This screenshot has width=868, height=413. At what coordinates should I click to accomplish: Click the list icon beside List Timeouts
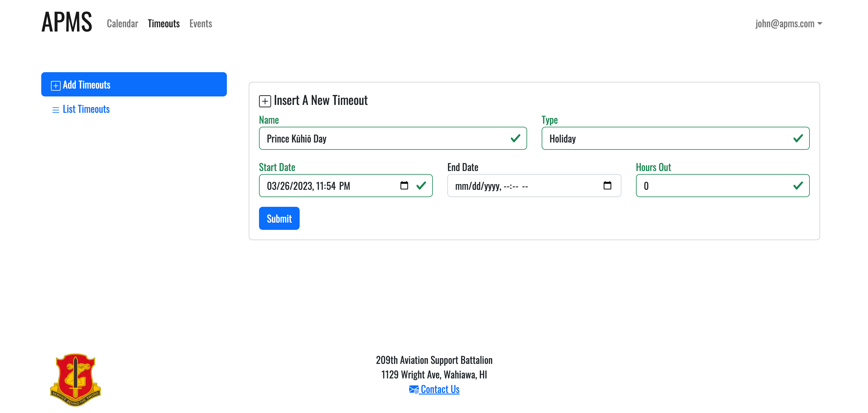(56, 109)
